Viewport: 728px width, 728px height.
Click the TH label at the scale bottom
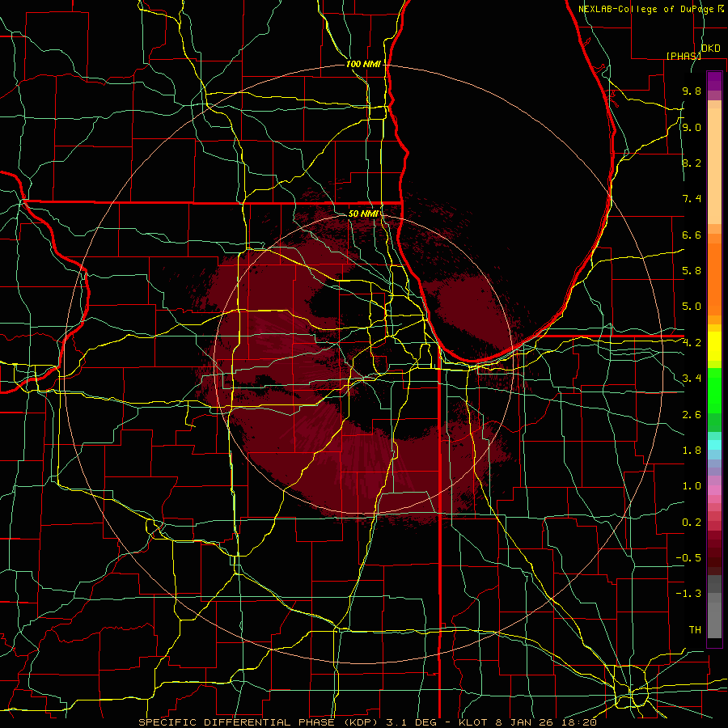tap(695, 630)
